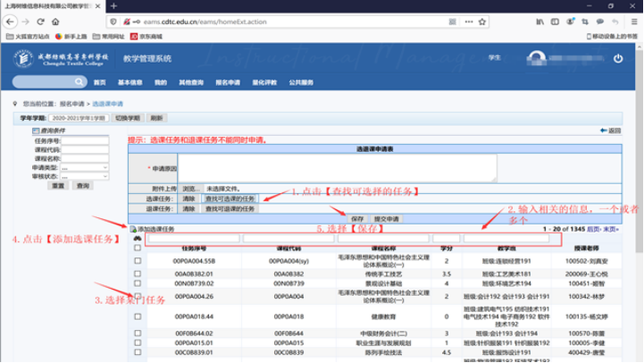
Task: Expand the 申请类型 dropdown
Action: click(x=84, y=167)
